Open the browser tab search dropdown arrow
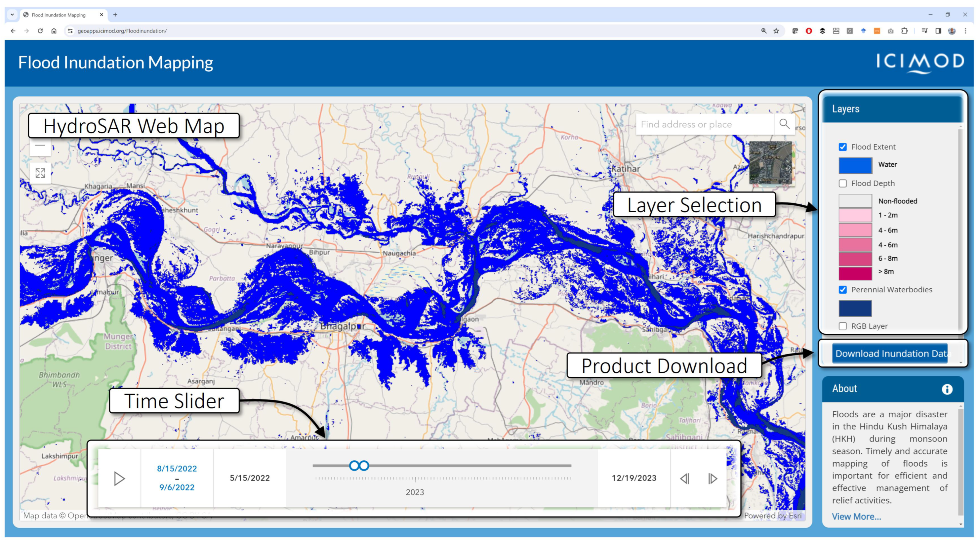This screenshot has width=980, height=543. [x=12, y=15]
